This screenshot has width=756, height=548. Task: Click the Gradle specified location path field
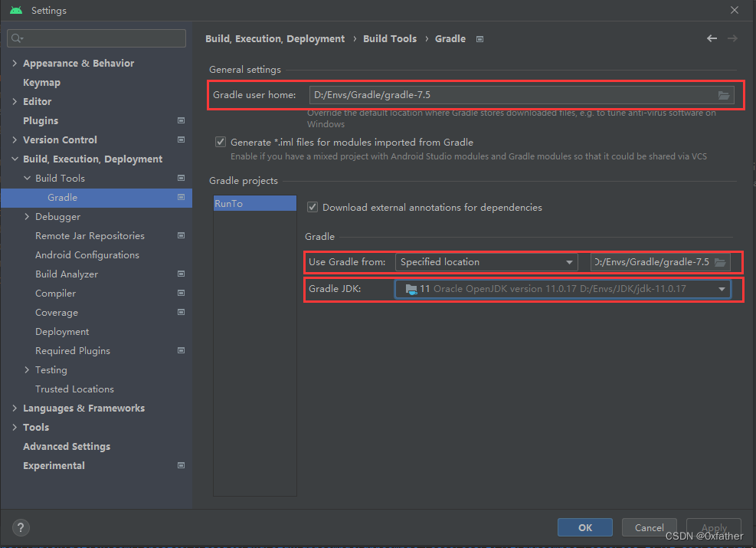pos(660,262)
